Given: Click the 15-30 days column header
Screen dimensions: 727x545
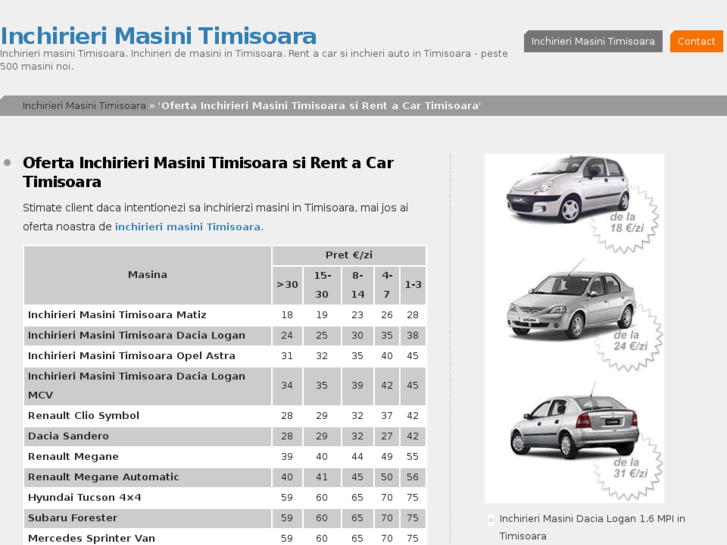Looking at the screenshot, I should [x=322, y=285].
